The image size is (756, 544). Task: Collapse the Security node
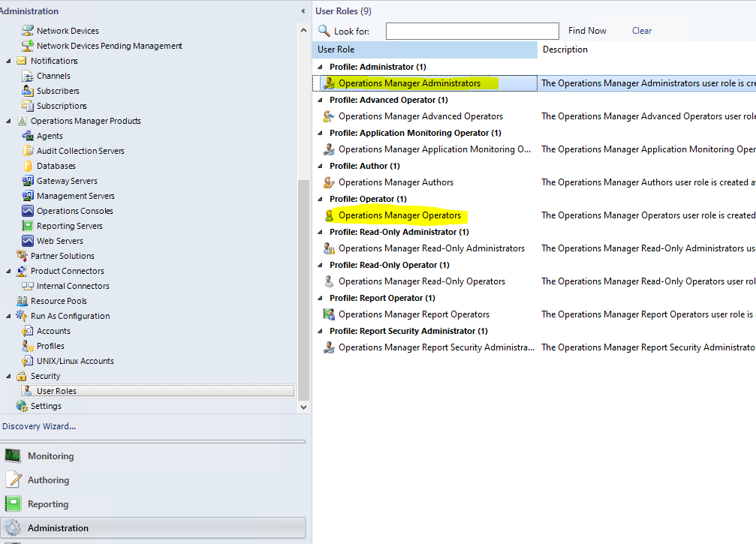[8, 375]
